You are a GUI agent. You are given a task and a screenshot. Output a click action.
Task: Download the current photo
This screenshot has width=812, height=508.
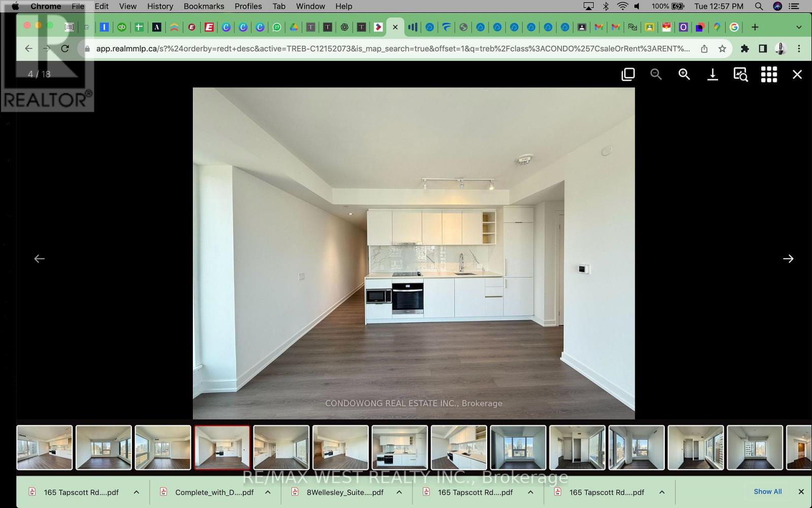point(713,75)
